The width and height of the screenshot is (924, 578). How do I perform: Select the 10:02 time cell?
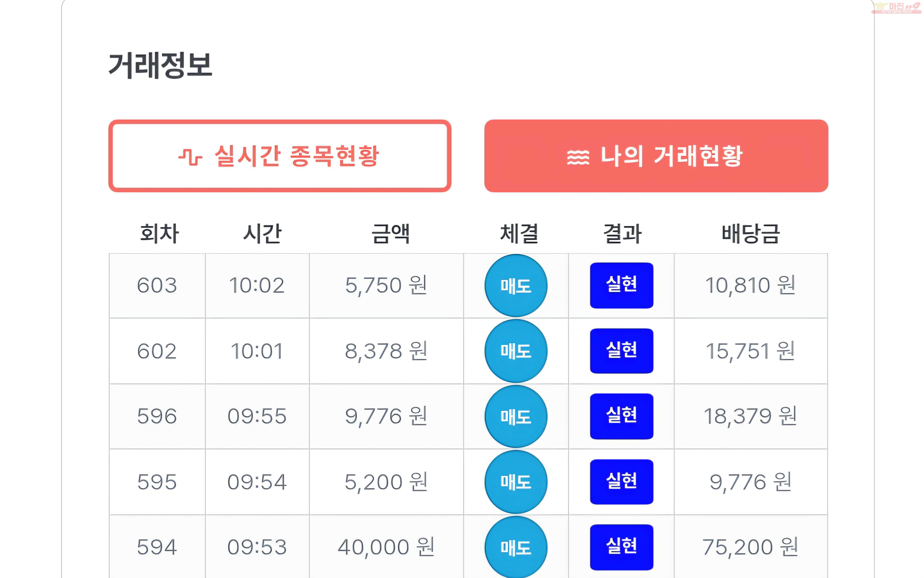coord(257,286)
